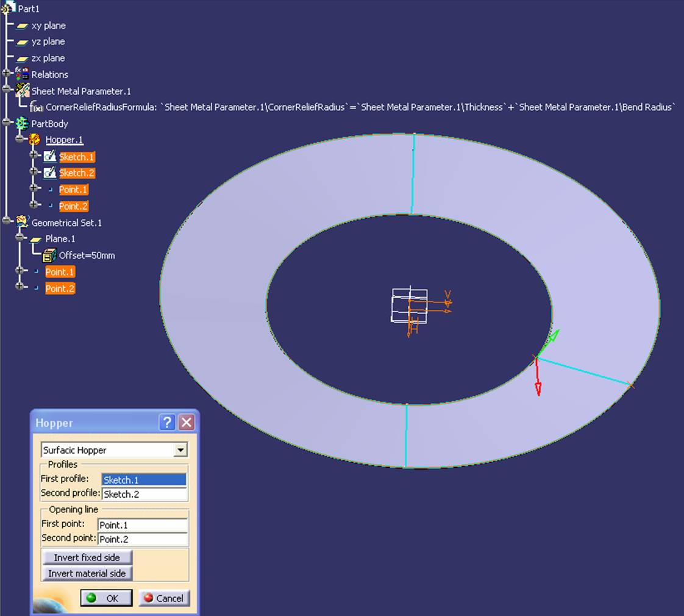Click the Sketch.2 sketch icon
Viewport: 684px width, 616px height.
pyautogui.click(x=50, y=173)
